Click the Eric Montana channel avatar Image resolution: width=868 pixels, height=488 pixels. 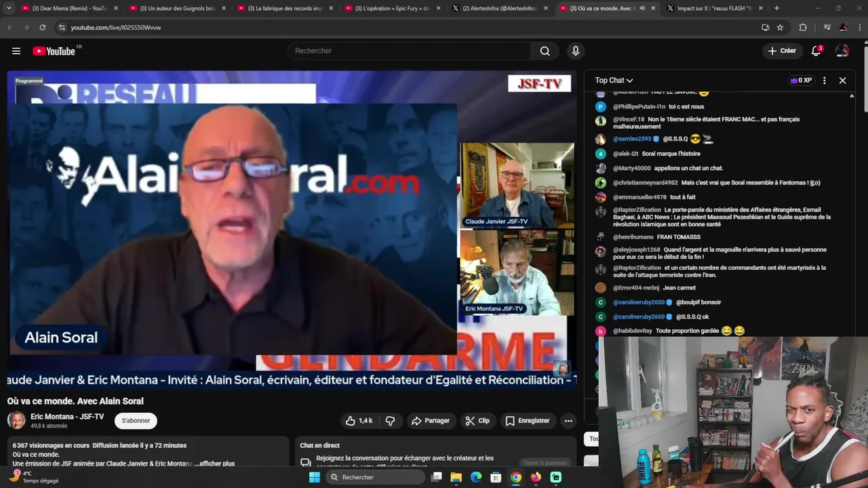click(16, 420)
